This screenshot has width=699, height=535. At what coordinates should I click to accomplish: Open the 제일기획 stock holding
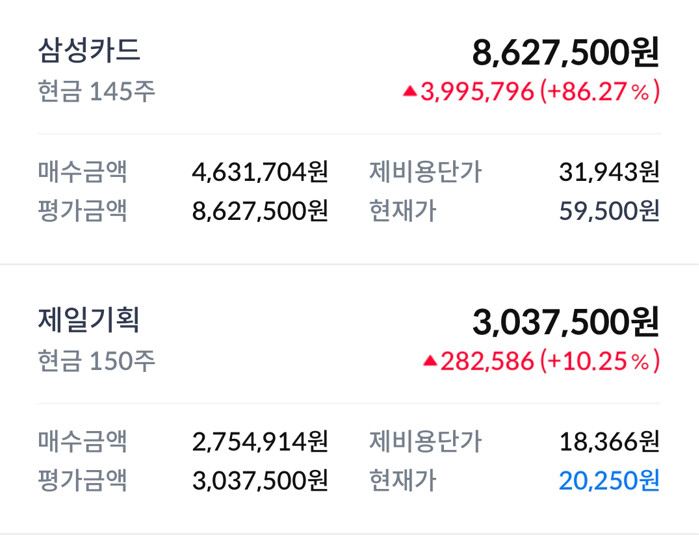pyautogui.click(x=89, y=320)
